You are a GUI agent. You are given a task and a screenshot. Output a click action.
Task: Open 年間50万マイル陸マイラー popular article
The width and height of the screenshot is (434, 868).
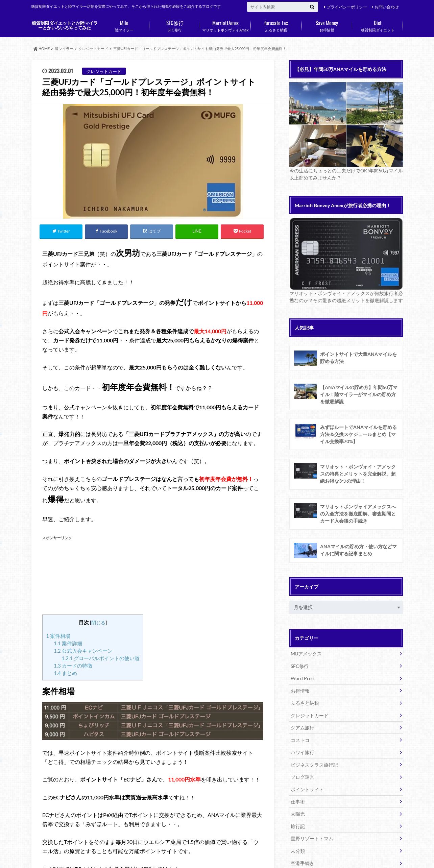pos(346,394)
